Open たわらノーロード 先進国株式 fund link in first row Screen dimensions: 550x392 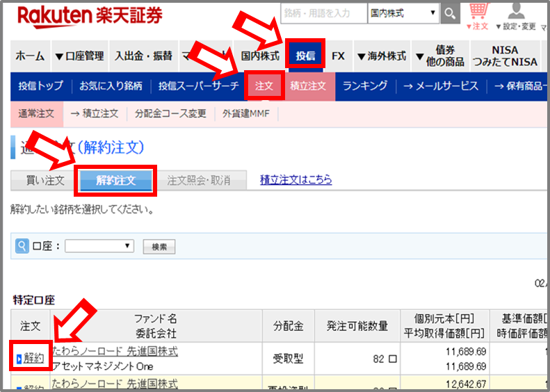(115, 351)
